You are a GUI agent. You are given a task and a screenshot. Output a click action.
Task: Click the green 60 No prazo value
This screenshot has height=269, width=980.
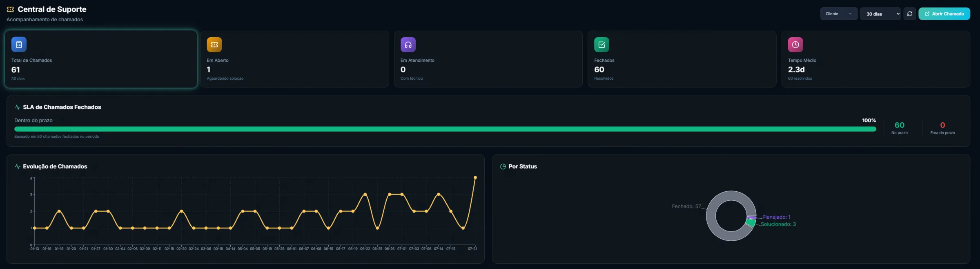click(899, 125)
